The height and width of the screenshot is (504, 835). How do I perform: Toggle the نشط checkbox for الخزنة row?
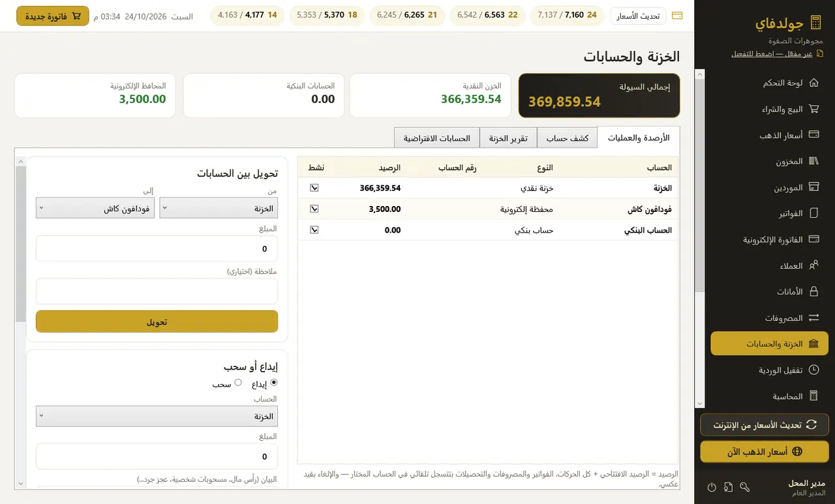314,188
